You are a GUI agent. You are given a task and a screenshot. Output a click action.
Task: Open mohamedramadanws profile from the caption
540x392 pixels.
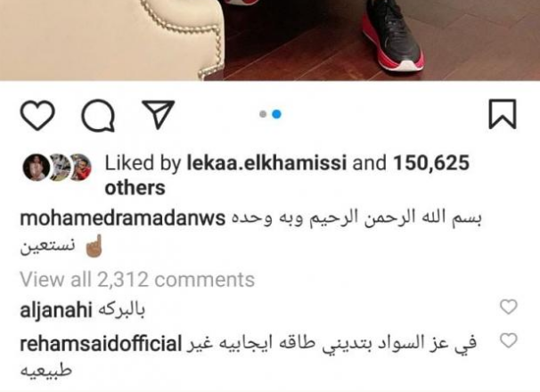(123, 219)
